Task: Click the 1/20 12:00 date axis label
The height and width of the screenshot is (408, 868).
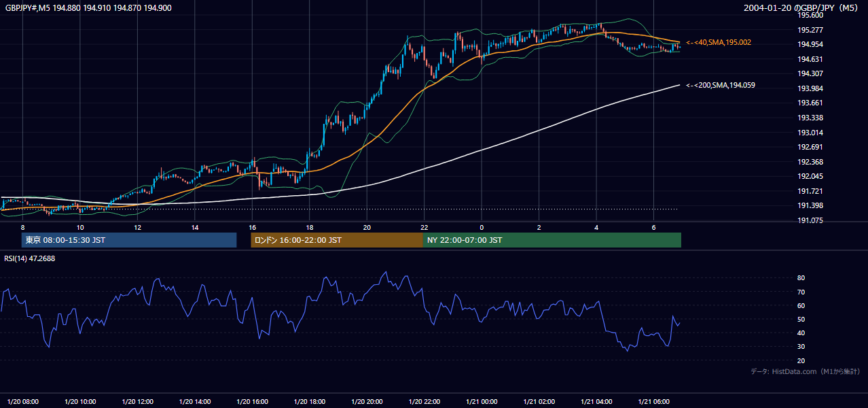Action: [138, 401]
